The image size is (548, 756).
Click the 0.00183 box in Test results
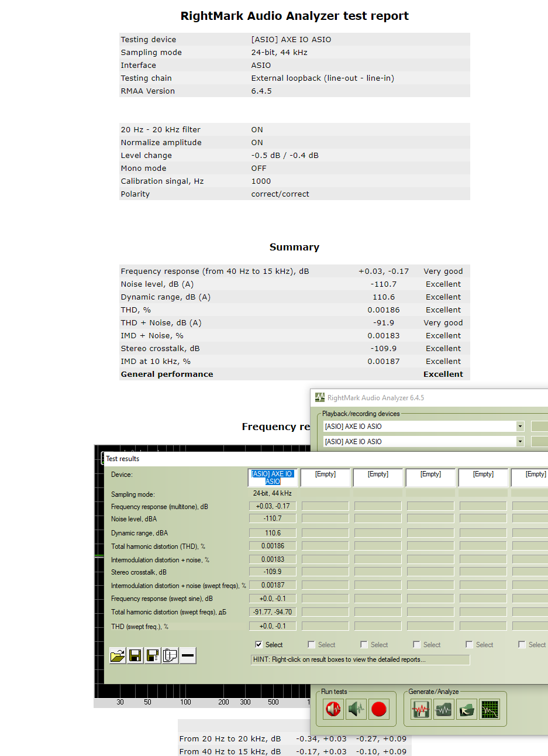(273, 559)
